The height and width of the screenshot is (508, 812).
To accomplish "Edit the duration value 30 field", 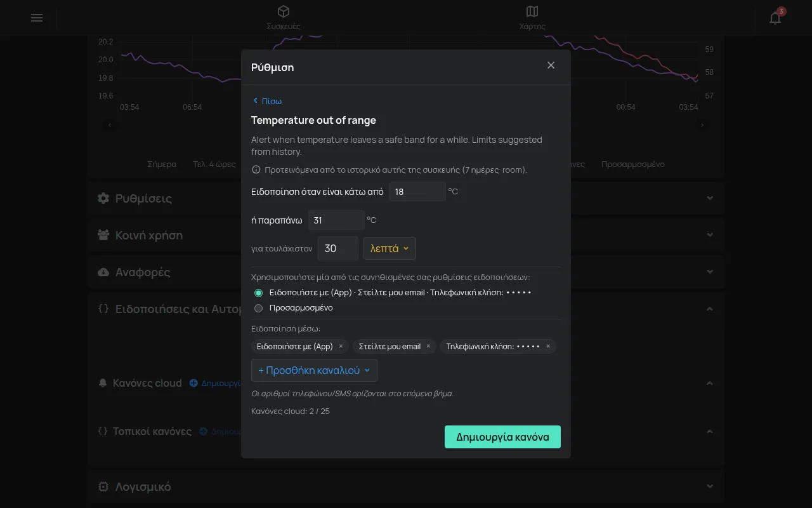I will point(338,248).
